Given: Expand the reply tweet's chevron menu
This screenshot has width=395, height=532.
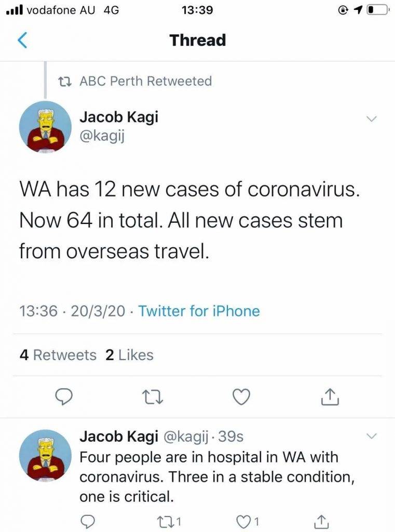Looking at the screenshot, I should click(x=371, y=435).
